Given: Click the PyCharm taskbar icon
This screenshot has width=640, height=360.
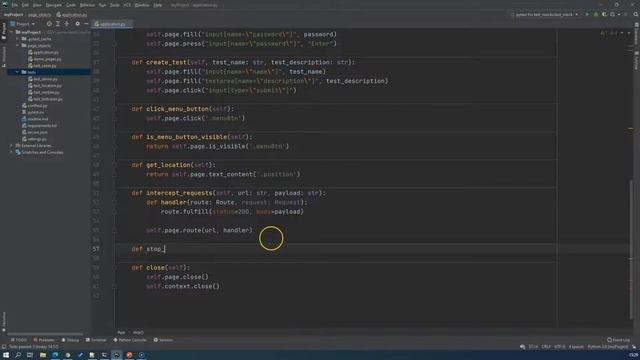Looking at the screenshot, I should (117, 355).
